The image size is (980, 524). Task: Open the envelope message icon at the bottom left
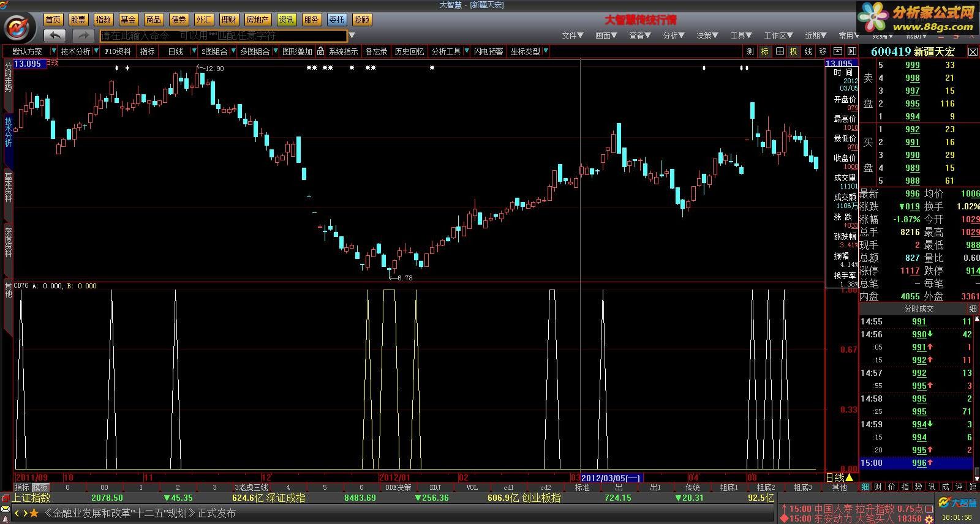pyautogui.click(x=6, y=511)
